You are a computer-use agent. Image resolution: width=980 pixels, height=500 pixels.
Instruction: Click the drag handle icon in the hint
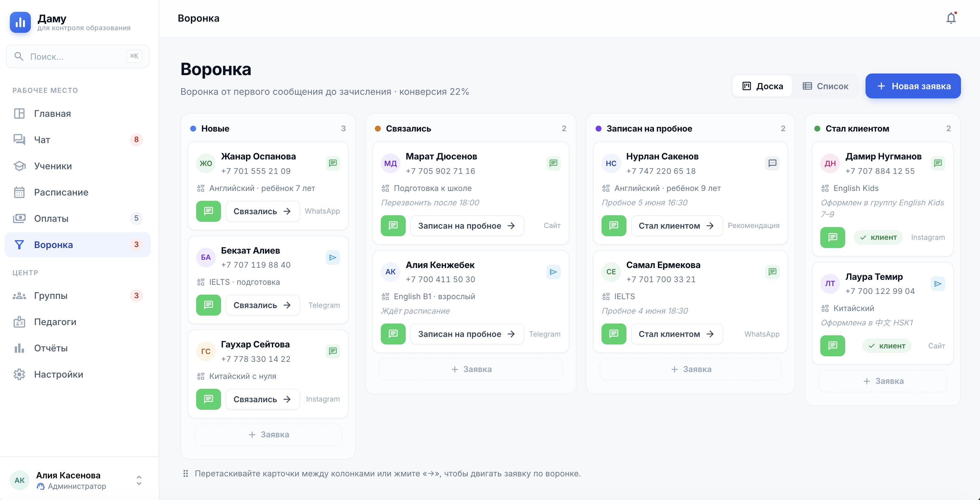coord(186,473)
